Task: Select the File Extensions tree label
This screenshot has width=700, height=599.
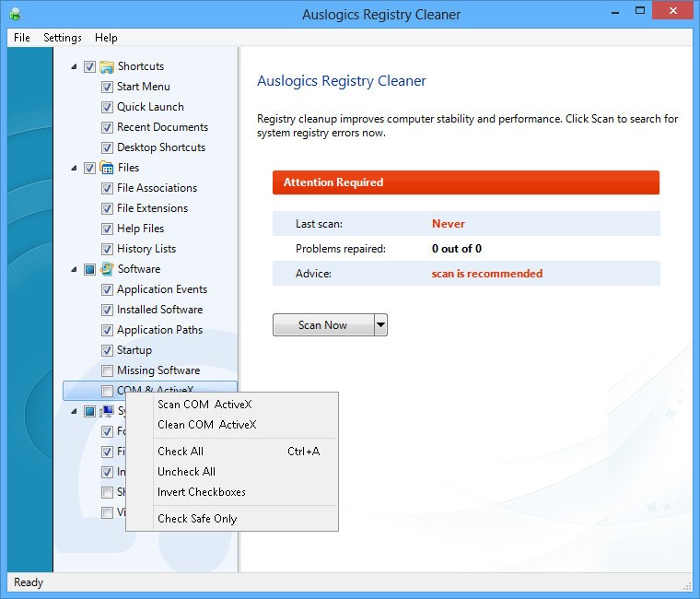Action: tap(152, 208)
